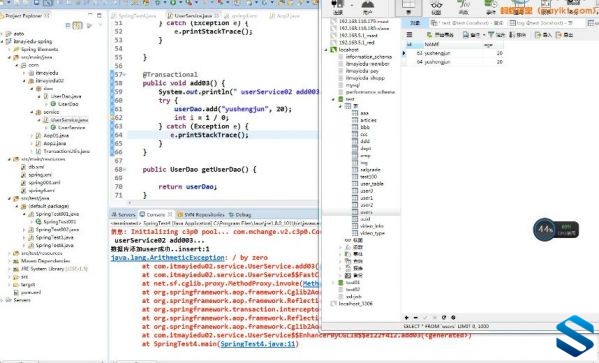The image size is (599, 363).
Task: Select spring.xml in src/main/resources
Action: coord(40,175)
